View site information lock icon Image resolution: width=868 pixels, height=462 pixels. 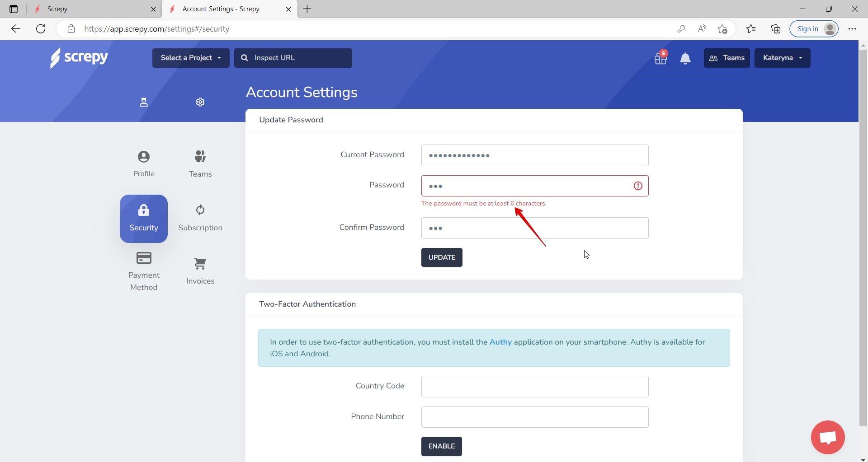pyautogui.click(x=71, y=29)
